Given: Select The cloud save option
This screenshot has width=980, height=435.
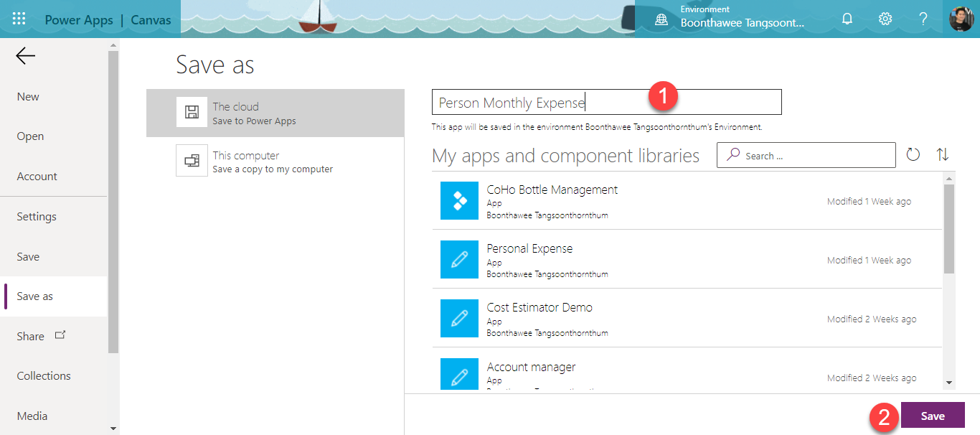Looking at the screenshot, I should (275, 113).
